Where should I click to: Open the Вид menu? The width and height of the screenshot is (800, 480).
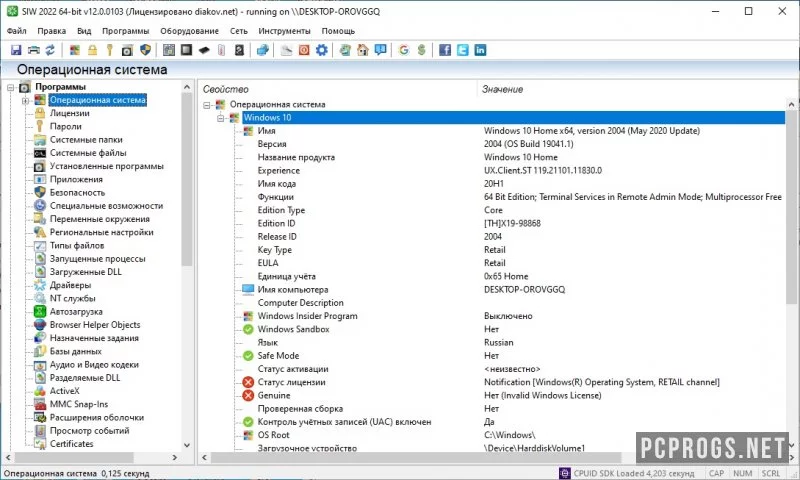point(84,31)
